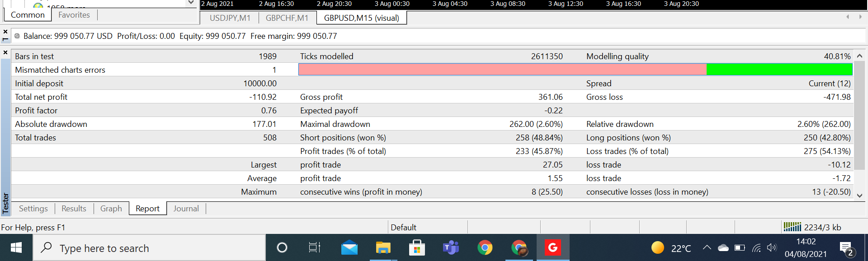Open Task View on taskbar

(314, 247)
